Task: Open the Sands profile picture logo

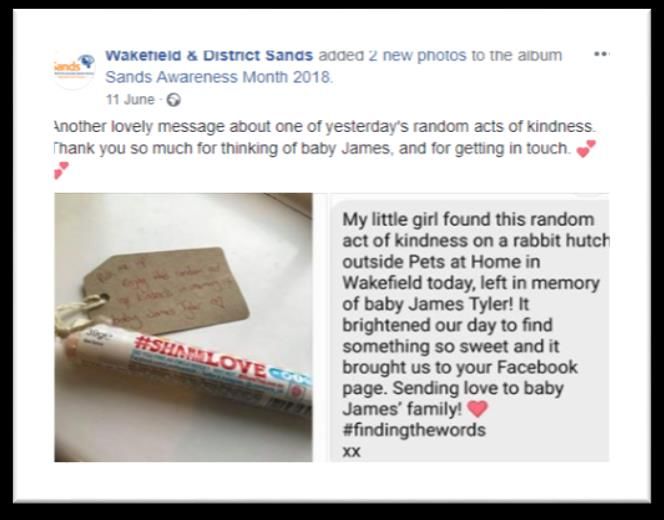Action: pos(74,68)
